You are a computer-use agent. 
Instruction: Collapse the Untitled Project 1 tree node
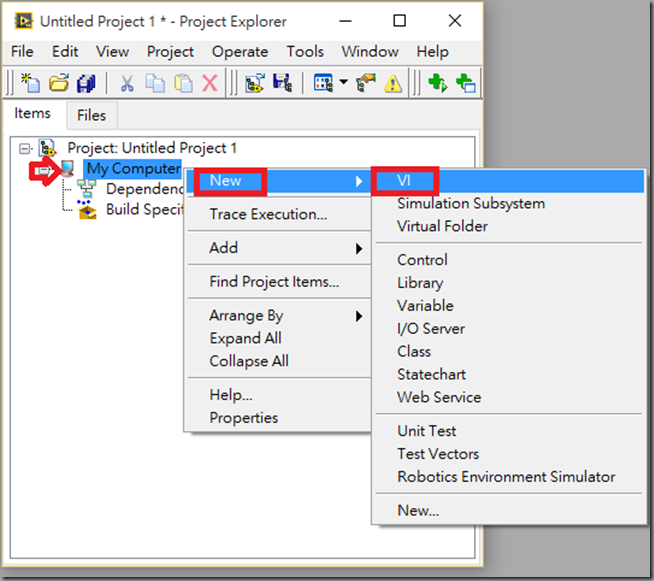click(x=25, y=148)
